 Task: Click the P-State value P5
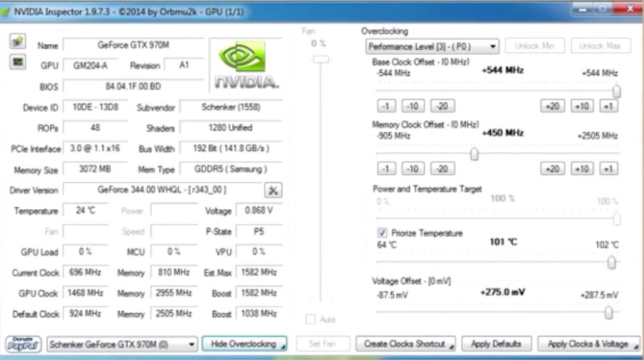coord(259,231)
